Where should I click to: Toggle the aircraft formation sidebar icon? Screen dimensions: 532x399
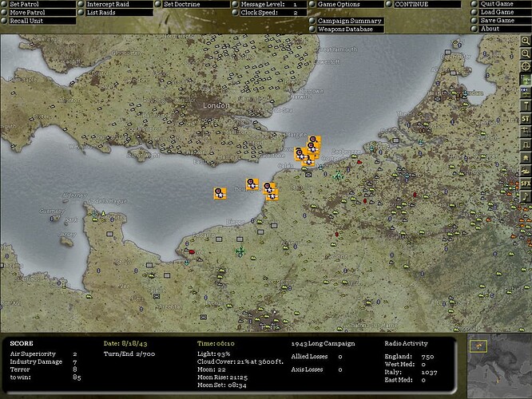pyautogui.click(x=526, y=132)
